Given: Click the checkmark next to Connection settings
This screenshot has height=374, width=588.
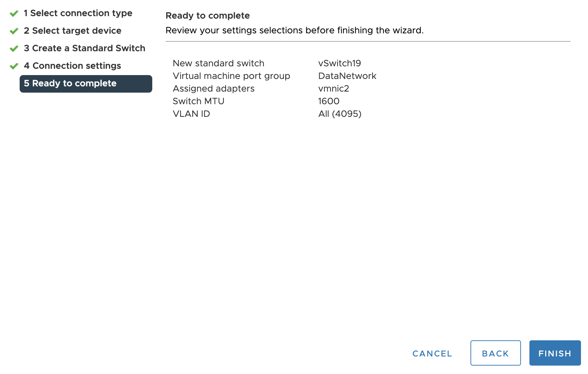Looking at the screenshot, I should (14, 66).
